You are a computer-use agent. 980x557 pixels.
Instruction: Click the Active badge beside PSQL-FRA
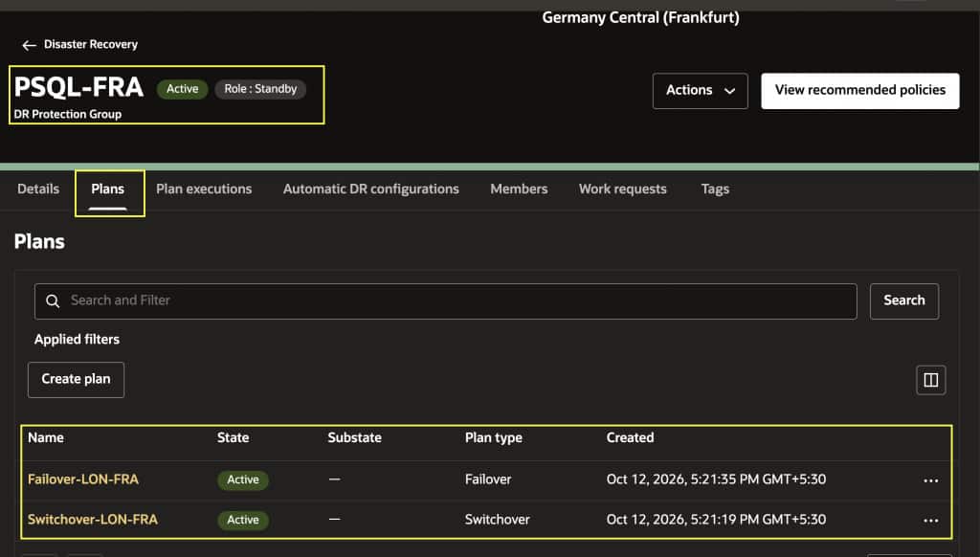(183, 89)
